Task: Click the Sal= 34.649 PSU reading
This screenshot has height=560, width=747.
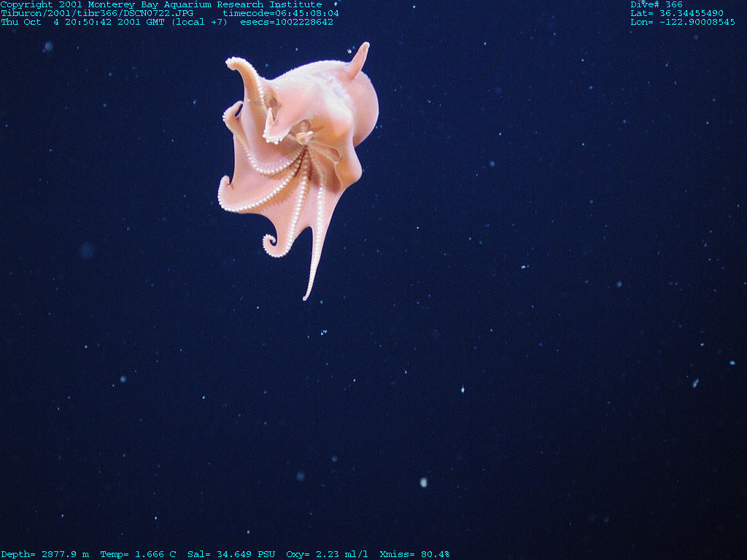Action: coord(231,554)
